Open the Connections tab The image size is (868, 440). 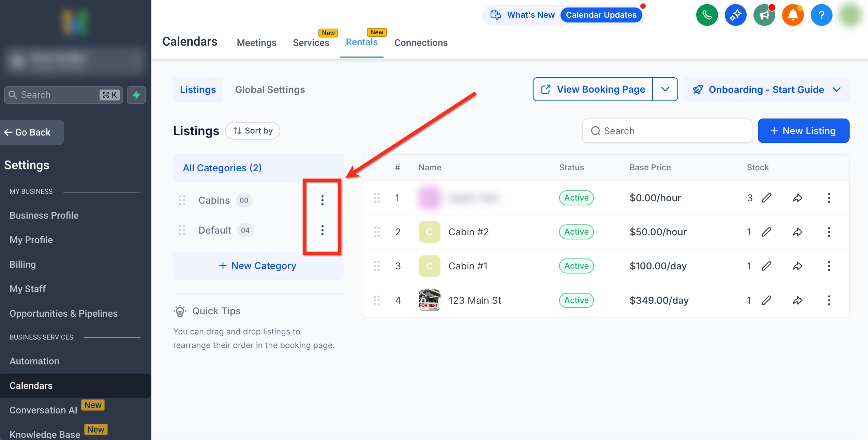(x=421, y=43)
